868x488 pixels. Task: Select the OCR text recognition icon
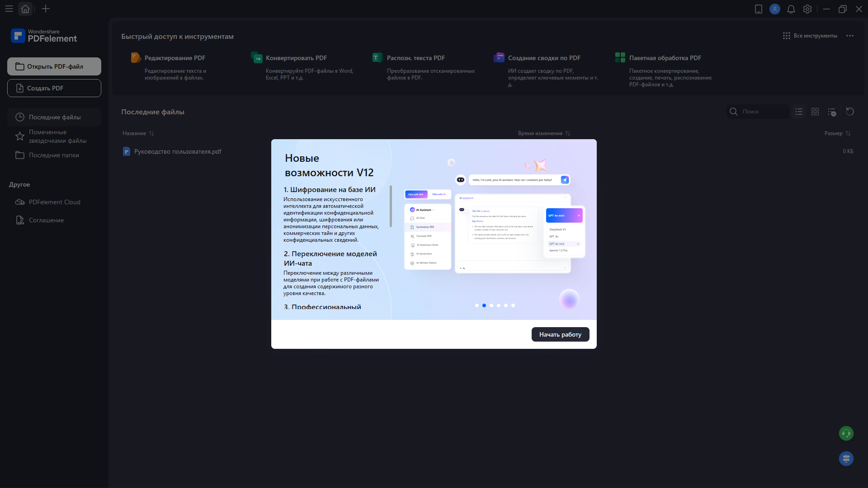(377, 58)
